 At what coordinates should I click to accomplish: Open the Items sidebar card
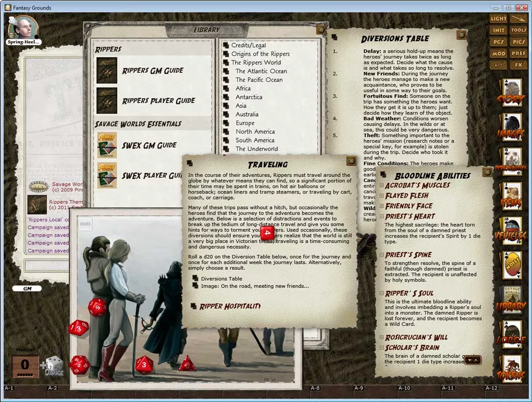pos(511,196)
